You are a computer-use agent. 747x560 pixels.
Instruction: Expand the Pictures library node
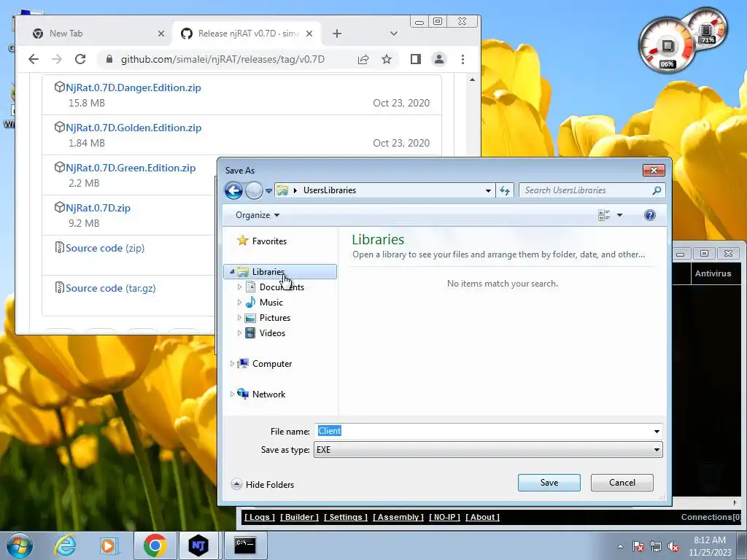pyautogui.click(x=239, y=318)
